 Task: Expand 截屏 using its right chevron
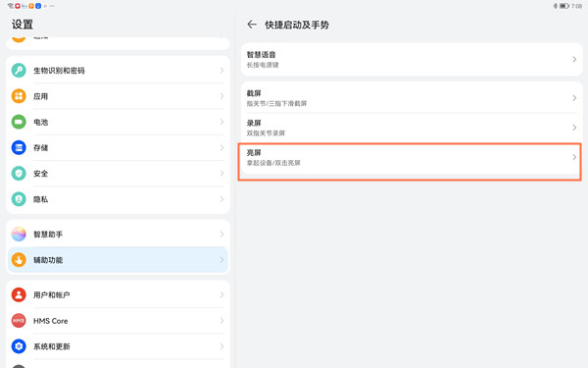(x=574, y=98)
